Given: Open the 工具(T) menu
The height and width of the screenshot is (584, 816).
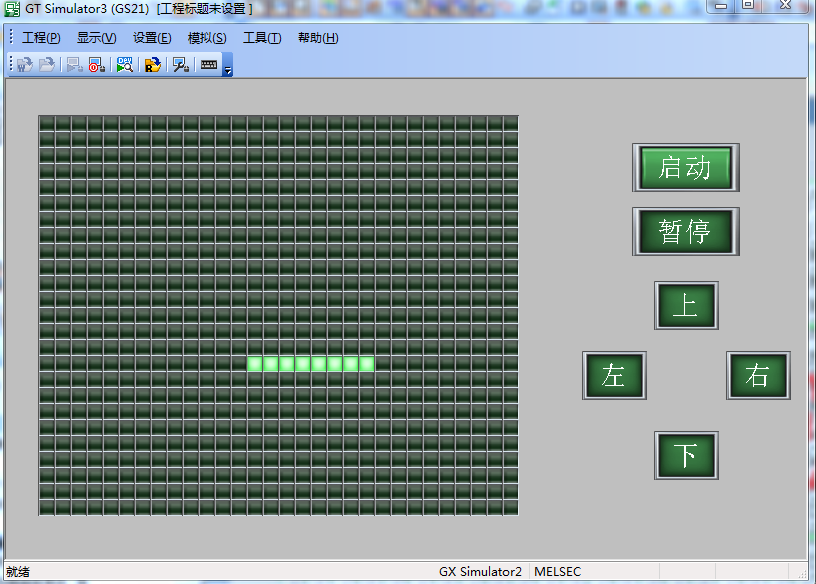Looking at the screenshot, I should point(262,38).
